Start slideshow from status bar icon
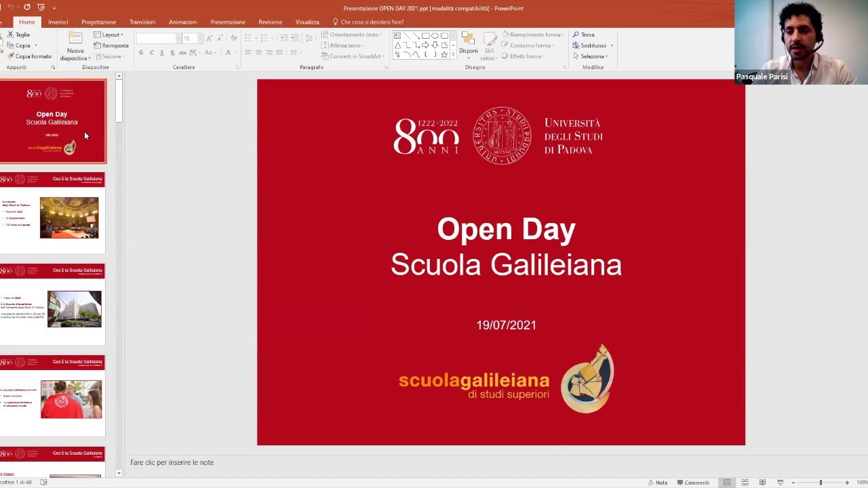Viewport: 868px width, 488px height. pyautogui.click(x=780, y=483)
